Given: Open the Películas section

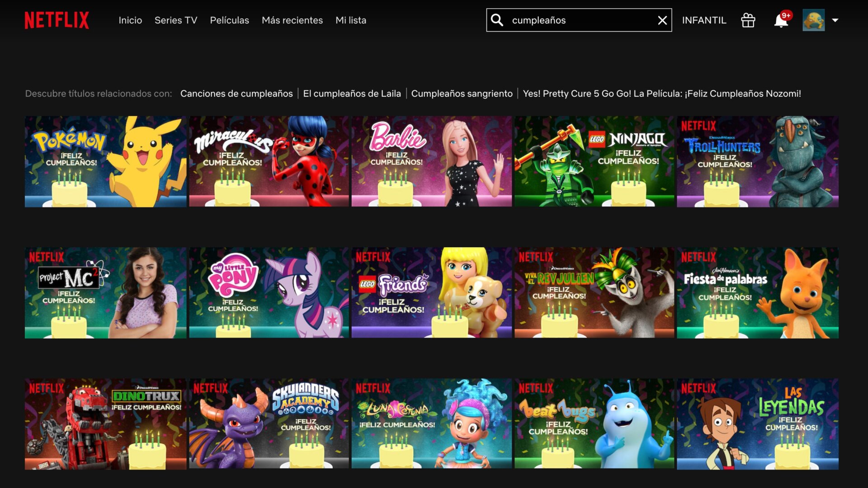Looking at the screenshot, I should 229,20.
